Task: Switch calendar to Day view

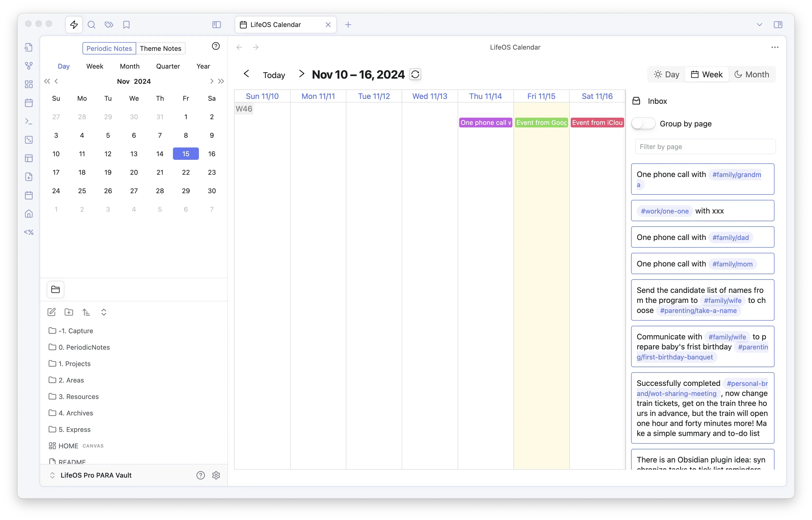Action: [666, 74]
